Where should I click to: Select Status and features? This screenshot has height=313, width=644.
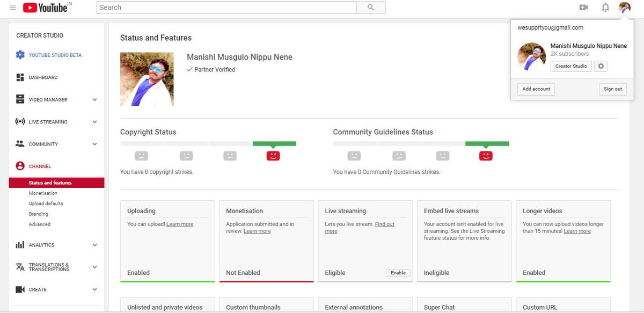click(57, 183)
